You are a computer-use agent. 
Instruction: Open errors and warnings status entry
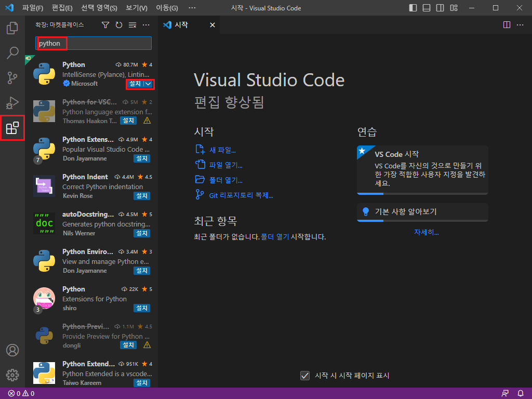(21, 393)
